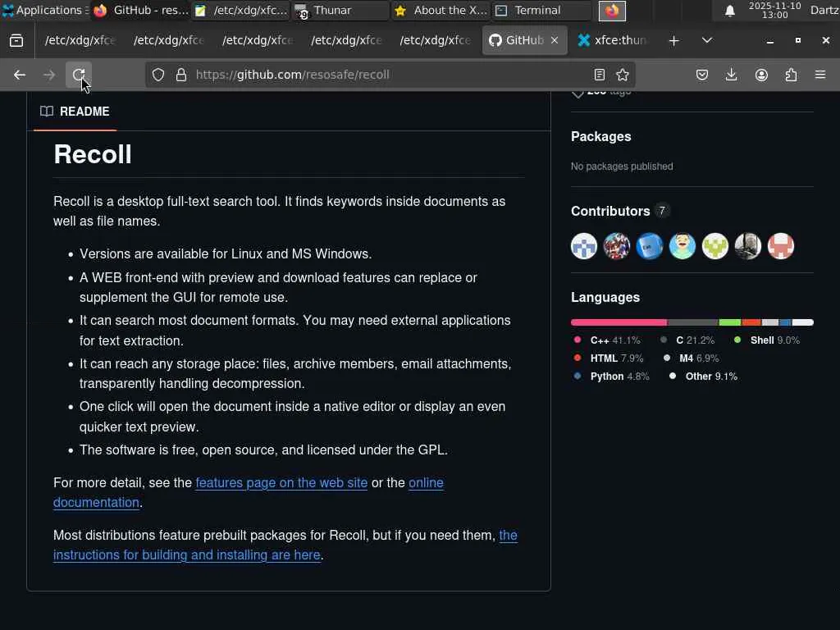The height and width of the screenshot is (630, 840).
Task: Open Reader View icon in address bar
Action: (600, 75)
